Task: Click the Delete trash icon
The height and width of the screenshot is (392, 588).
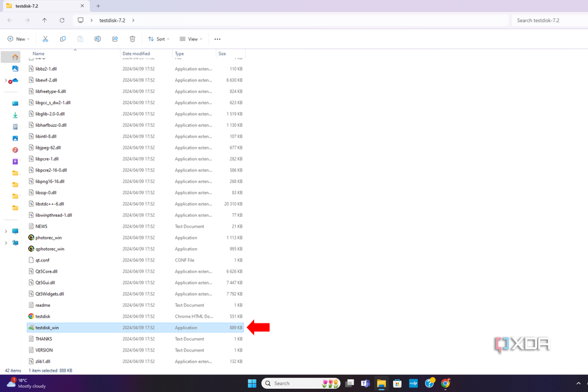Action: coord(132,39)
